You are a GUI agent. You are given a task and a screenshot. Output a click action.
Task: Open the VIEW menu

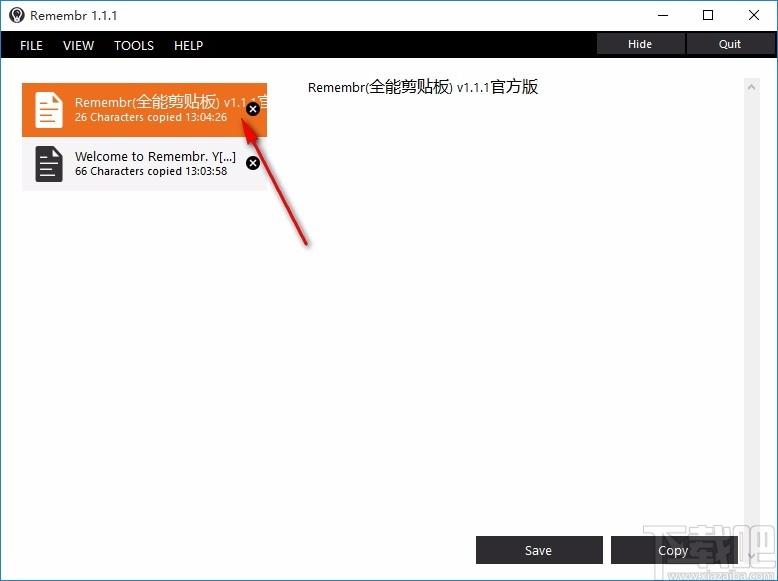pos(78,46)
